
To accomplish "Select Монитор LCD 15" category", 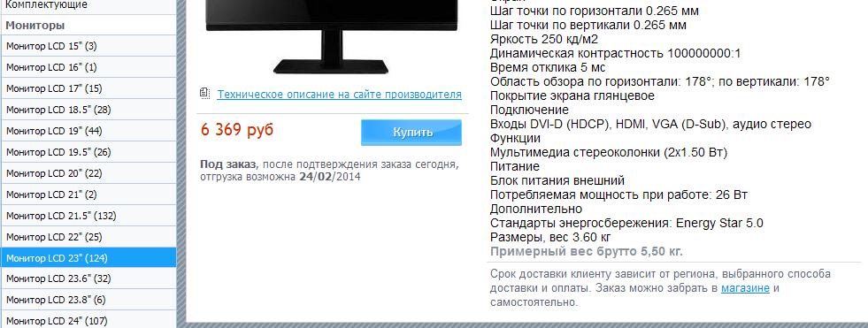I will tap(88, 47).
